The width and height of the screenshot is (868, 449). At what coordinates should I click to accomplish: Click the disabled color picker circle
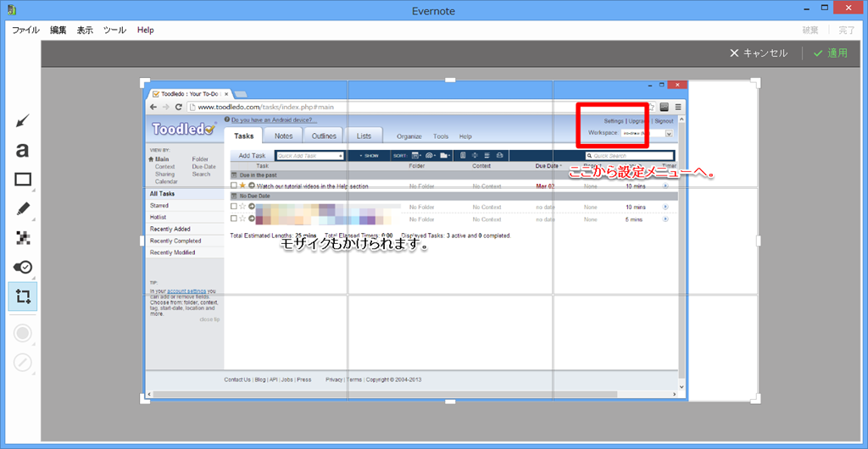coord(22,334)
